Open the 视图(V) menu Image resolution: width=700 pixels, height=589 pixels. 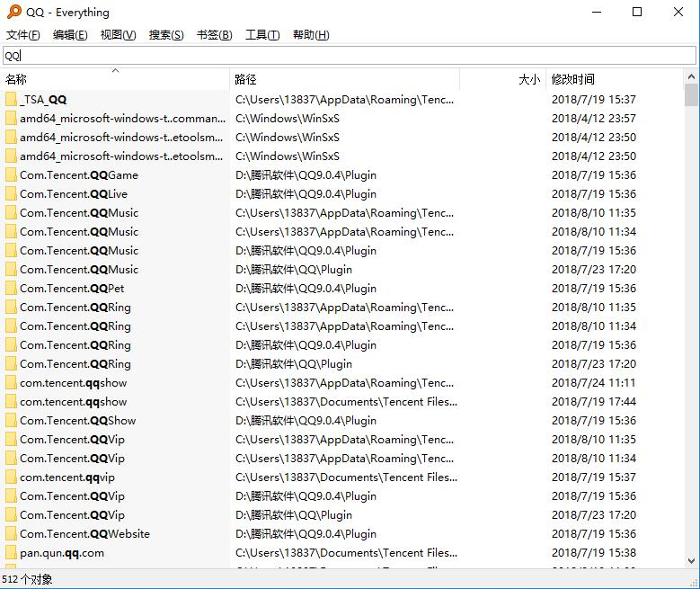118,35
